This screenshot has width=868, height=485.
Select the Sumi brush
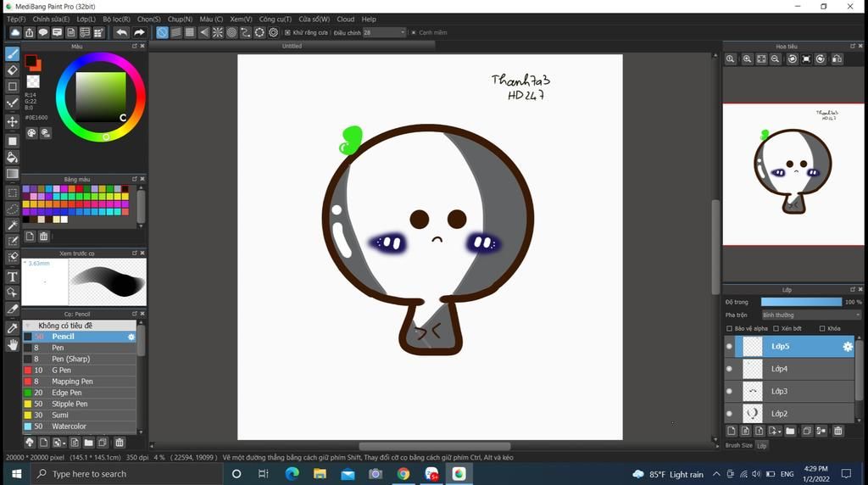(80, 415)
